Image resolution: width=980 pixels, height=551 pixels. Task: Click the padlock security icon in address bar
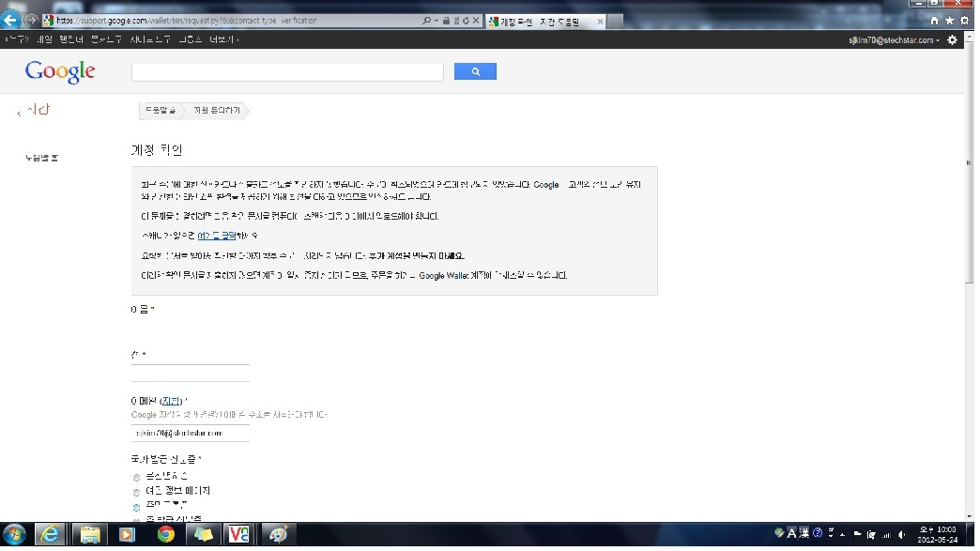click(446, 21)
